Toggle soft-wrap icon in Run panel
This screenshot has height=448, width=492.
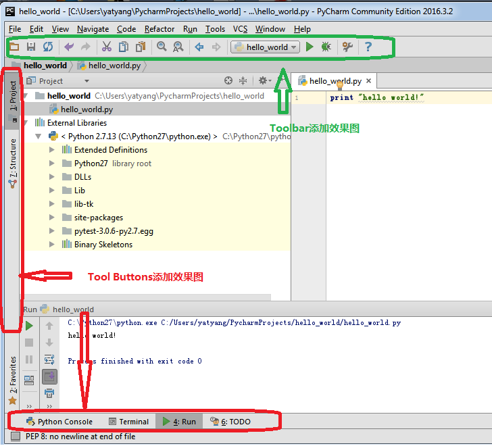(x=49, y=359)
